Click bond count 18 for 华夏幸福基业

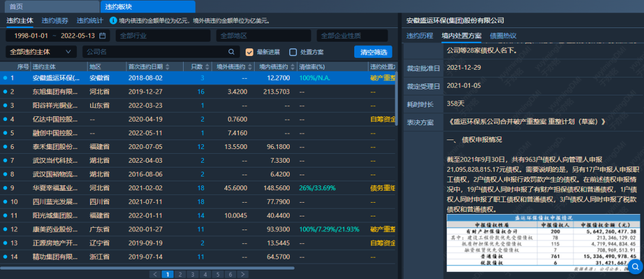pyautogui.click(x=201, y=188)
